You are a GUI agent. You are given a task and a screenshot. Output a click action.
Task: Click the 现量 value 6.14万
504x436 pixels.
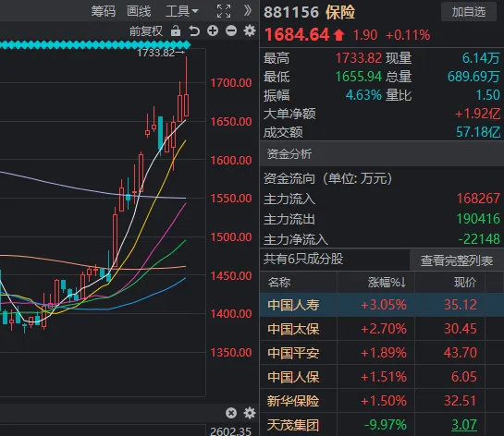point(481,58)
